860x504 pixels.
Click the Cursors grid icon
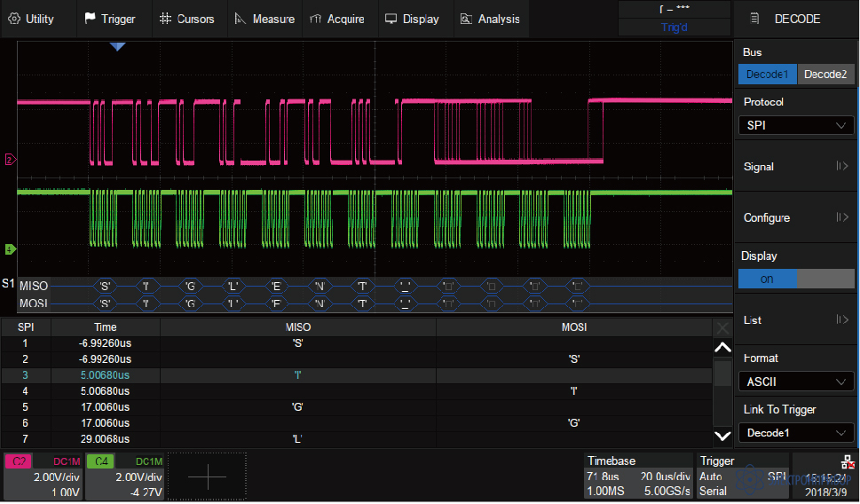166,19
